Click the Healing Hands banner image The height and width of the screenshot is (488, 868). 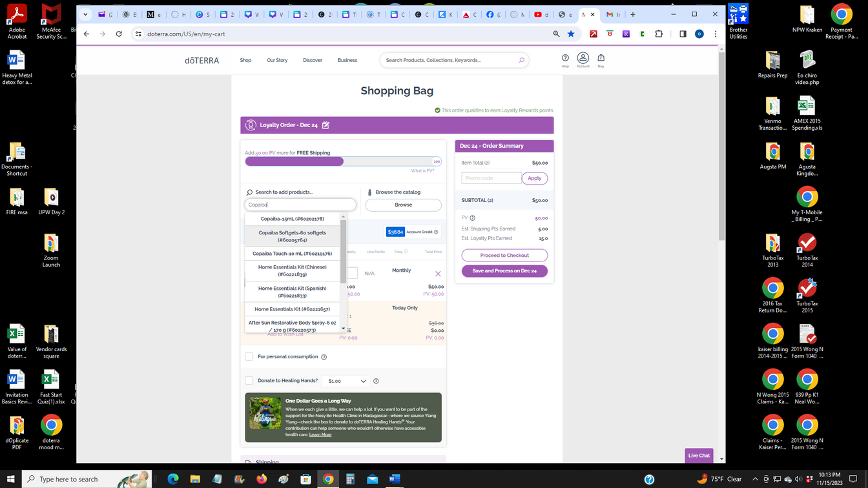(x=265, y=413)
